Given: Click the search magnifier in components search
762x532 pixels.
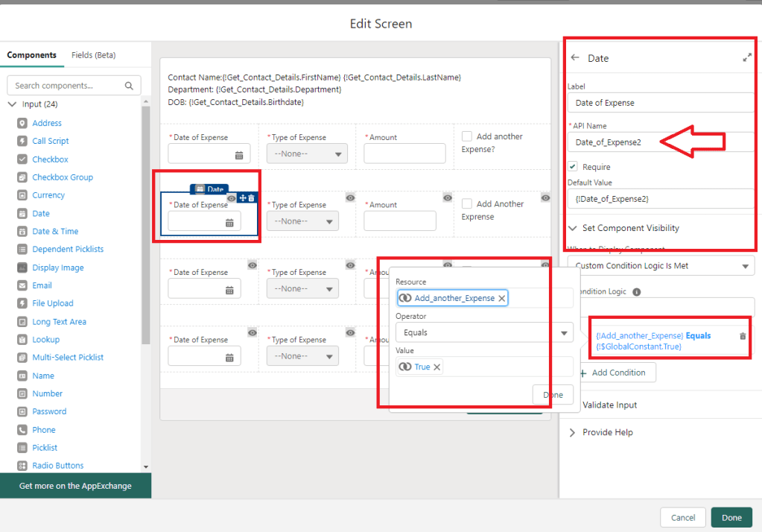Looking at the screenshot, I should 130,86.
